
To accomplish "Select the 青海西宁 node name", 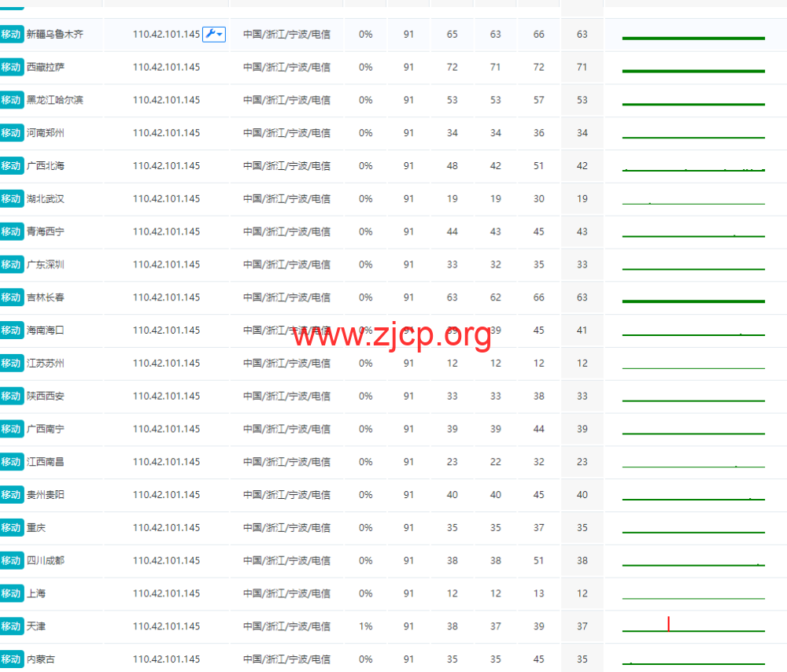I will point(46,231).
